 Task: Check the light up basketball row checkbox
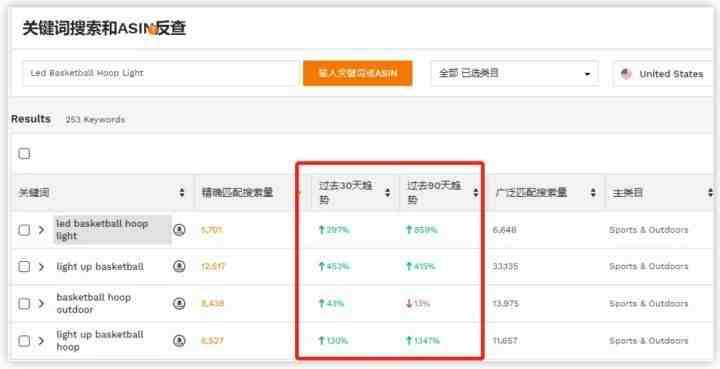click(24, 267)
